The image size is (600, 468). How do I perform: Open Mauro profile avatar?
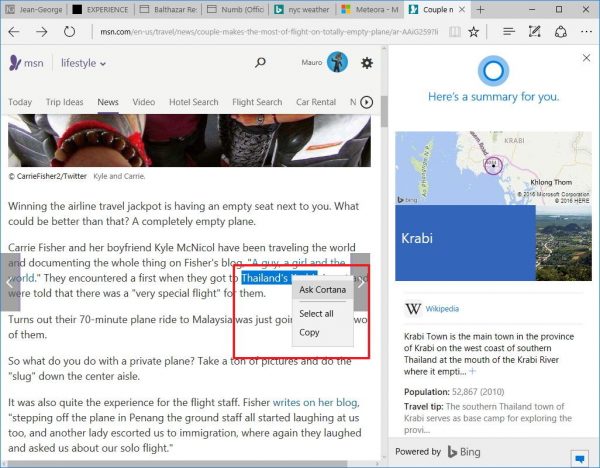[337, 62]
